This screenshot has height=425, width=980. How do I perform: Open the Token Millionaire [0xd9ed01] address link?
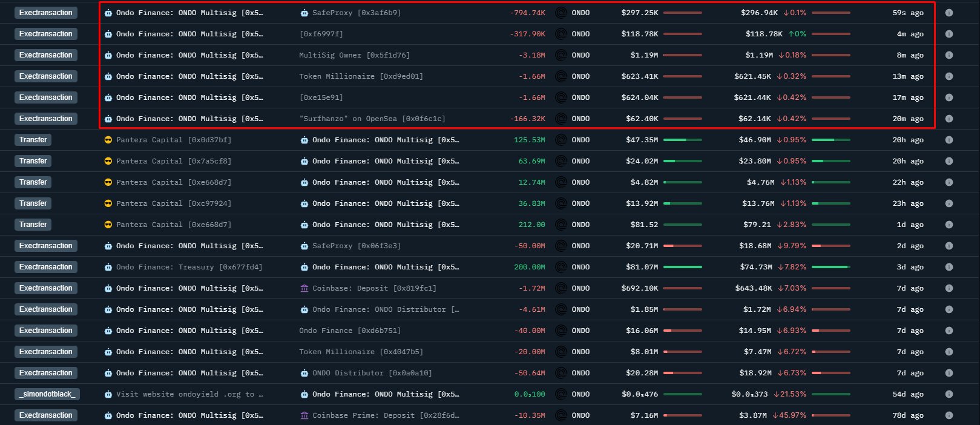pyautogui.click(x=361, y=76)
